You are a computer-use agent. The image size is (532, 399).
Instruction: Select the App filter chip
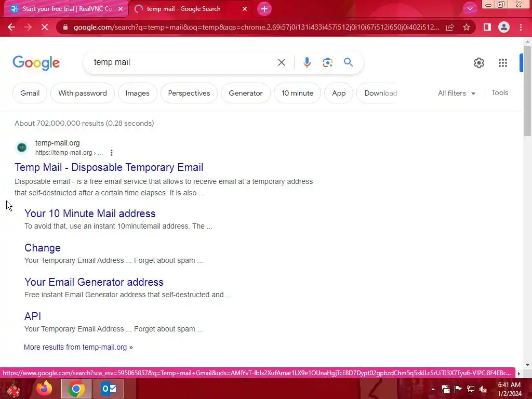click(339, 93)
